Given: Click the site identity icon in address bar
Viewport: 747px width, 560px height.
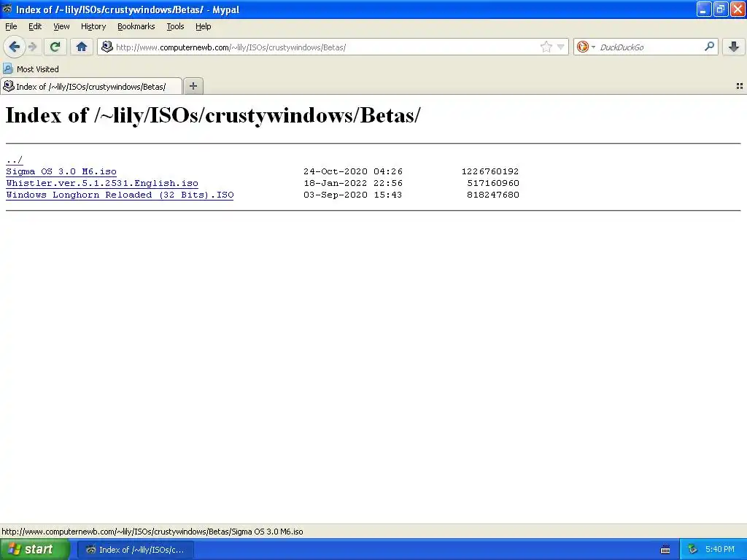Looking at the screenshot, I should pos(107,47).
